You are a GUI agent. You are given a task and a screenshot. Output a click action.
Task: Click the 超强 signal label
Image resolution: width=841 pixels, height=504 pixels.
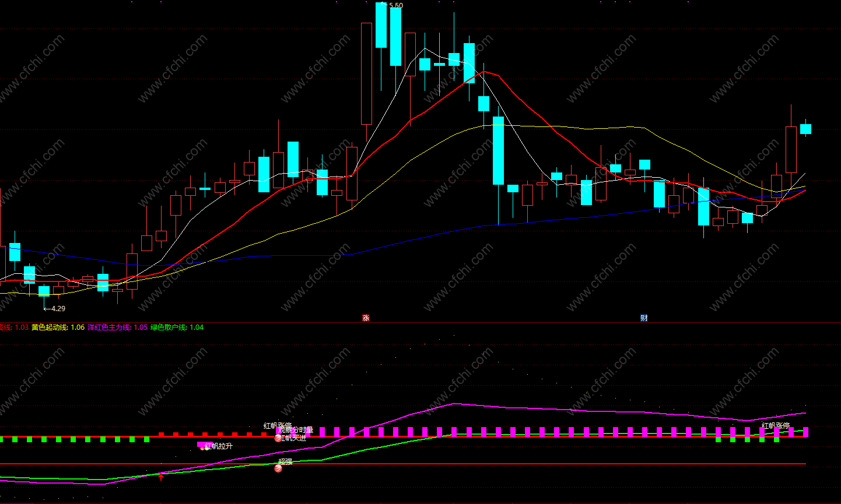click(x=285, y=461)
